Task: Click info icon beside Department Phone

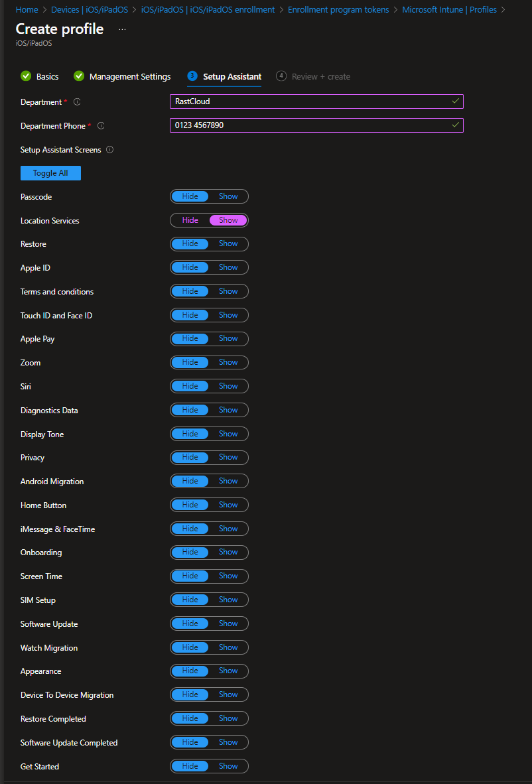Action: click(101, 126)
